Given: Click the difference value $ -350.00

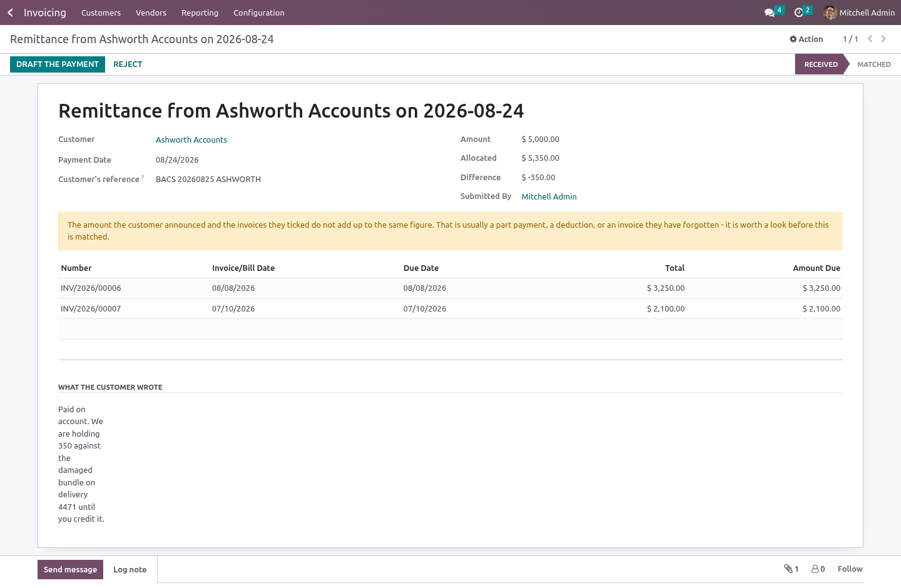Looking at the screenshot, I should (539, 178).
